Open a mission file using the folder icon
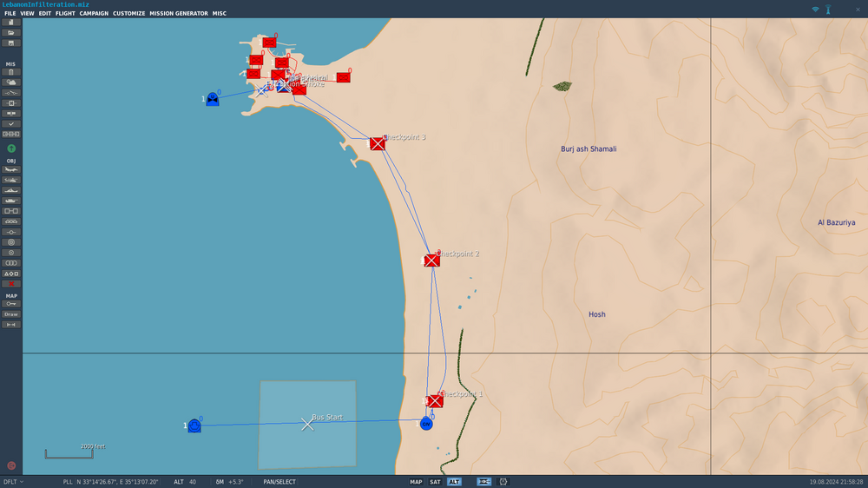Image resolution: width=868 pixels, height=488 pixels. pos(11,33)
